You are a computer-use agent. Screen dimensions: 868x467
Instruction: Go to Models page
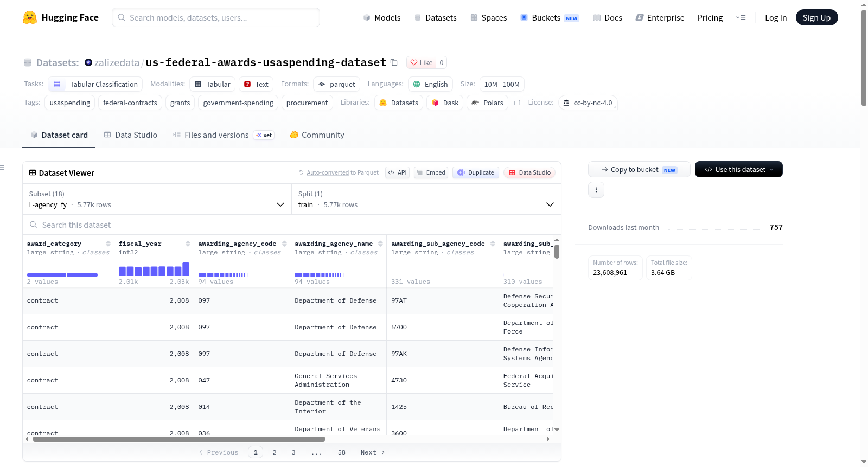(382, 17)
